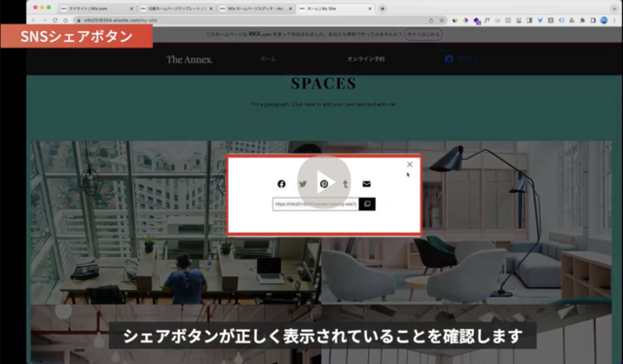Play the video with center play button

324,182
